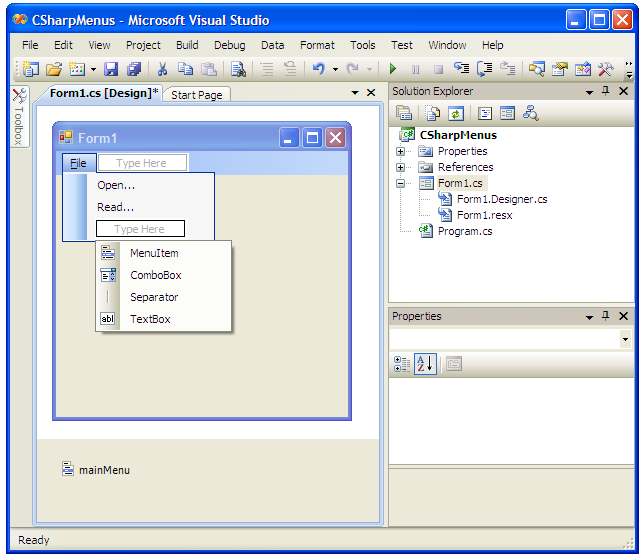The height and width of the screenshot is (560, 644).
Task: Click the Show All Files icon
Action: [x=431, y=113]
